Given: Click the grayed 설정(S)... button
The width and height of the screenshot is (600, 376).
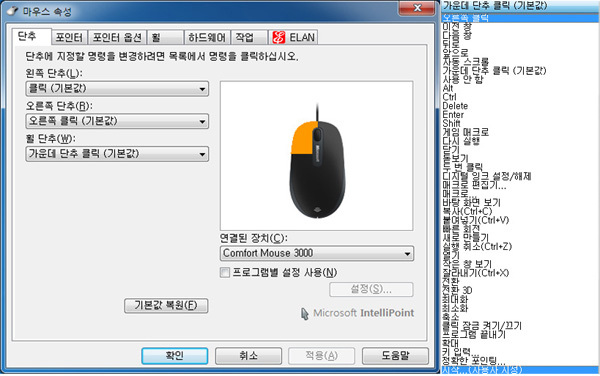Looking at the screenshot, I should click(x=371, y=289).
